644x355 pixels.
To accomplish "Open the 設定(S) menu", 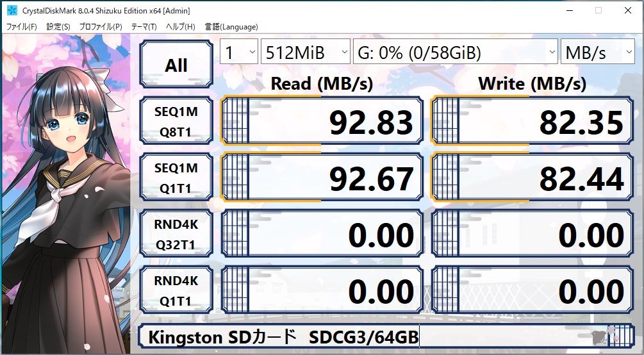I will click(x=58, y=27).
